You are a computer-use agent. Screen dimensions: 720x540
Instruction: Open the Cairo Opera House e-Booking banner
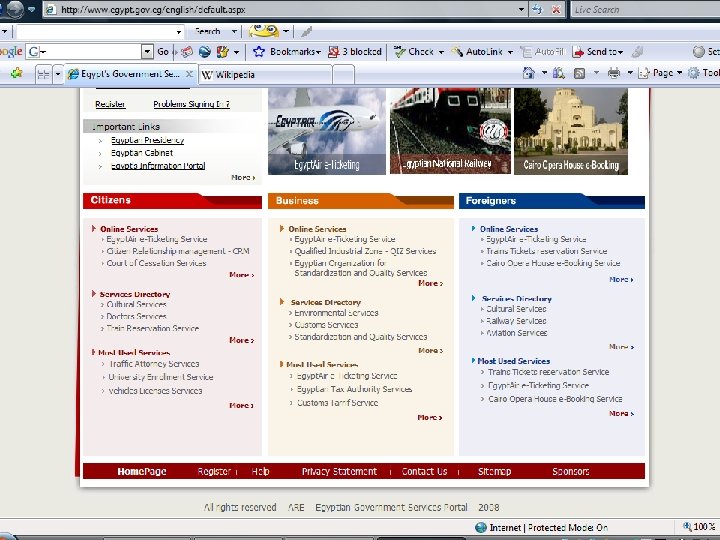coord(571,131)
